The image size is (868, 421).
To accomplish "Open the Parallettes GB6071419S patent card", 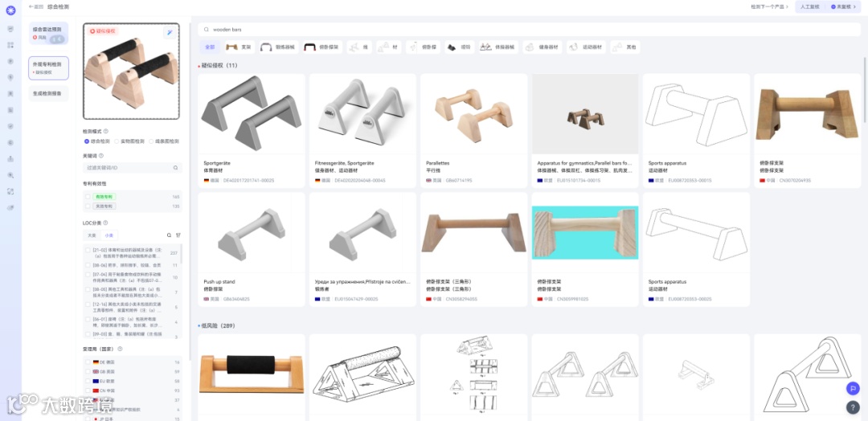I will pyautogui.click(x=474, y=131).
